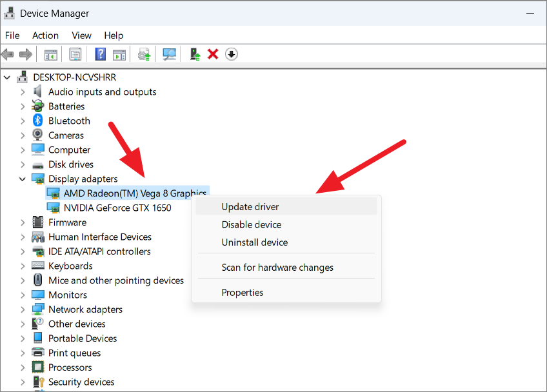The height and width of the screenshot is (392, 547).
Task: Expand the Monitors chevron
Action: coord(23,295)
